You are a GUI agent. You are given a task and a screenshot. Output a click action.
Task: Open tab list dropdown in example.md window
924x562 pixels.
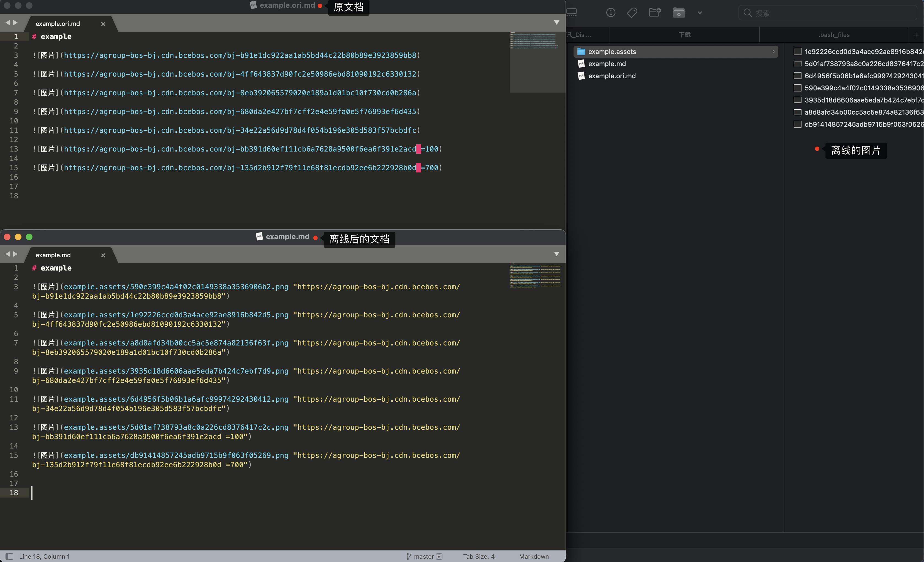point(556,254)
